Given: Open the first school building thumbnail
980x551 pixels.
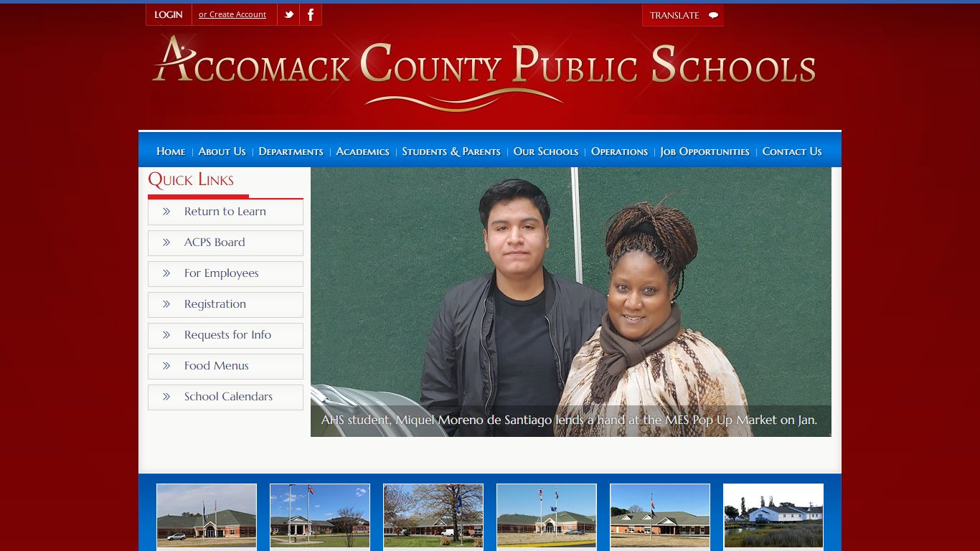Looking at the screenshot, I should (x=207, y=516).
